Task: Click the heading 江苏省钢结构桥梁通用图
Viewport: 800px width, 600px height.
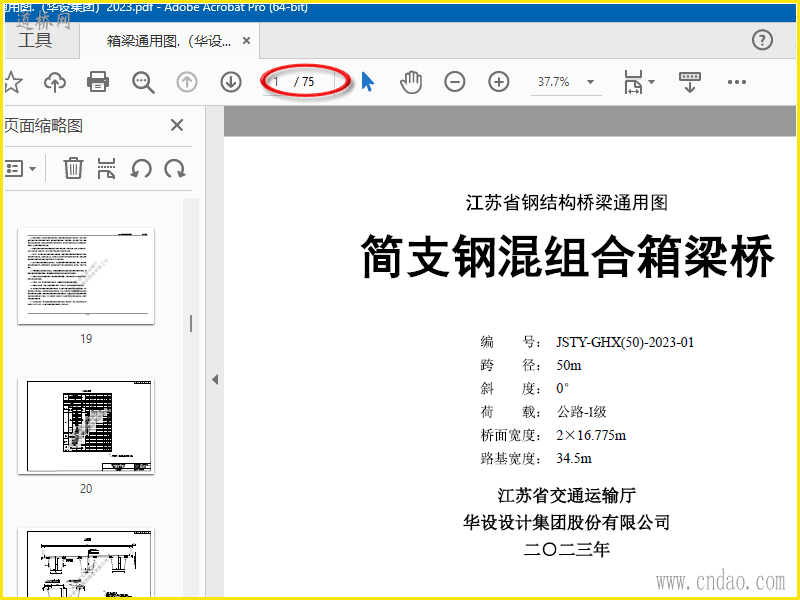Action: (567, 203)
